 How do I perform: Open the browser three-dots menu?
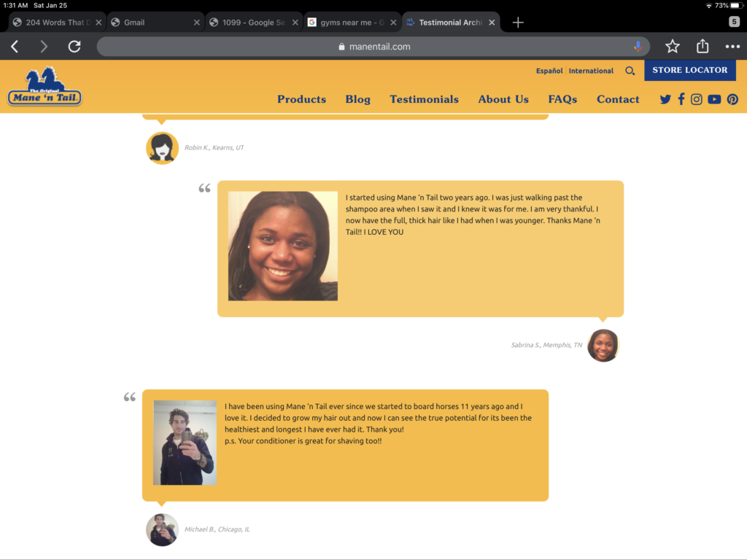[x=732, y=47]
